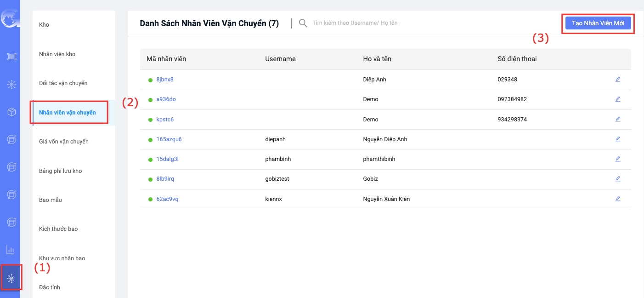Click the chart statistics icon in sidebar

11,250
